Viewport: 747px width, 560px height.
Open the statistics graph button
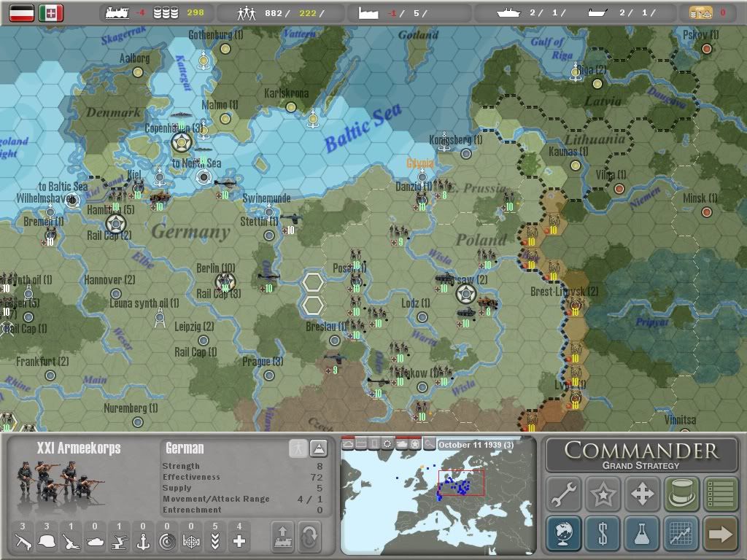pos(681,533)
